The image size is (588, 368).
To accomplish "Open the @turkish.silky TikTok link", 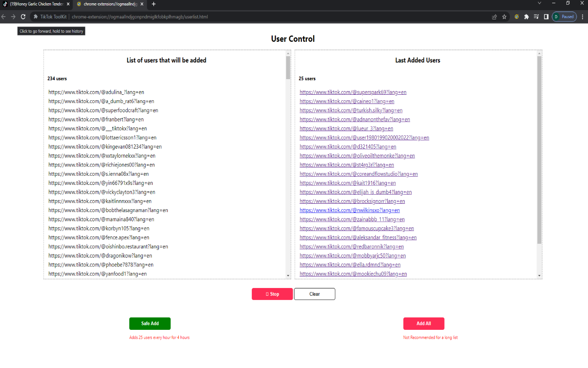I will pos(351,110).
